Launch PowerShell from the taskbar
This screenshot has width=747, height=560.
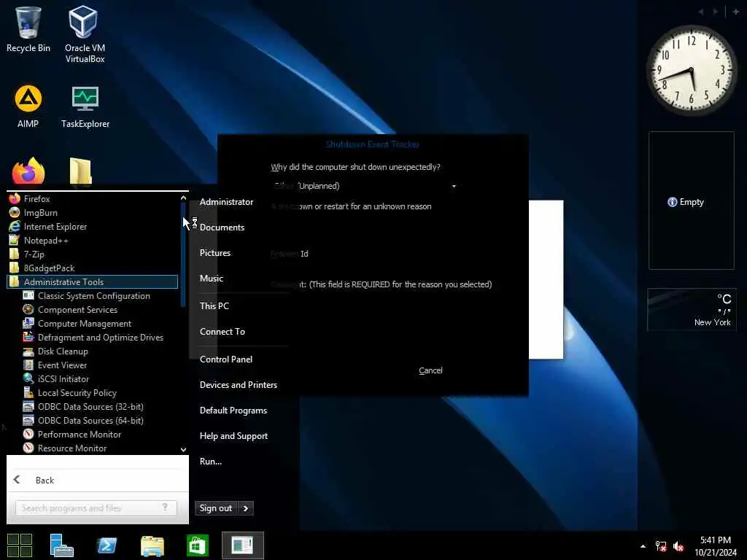107,545
